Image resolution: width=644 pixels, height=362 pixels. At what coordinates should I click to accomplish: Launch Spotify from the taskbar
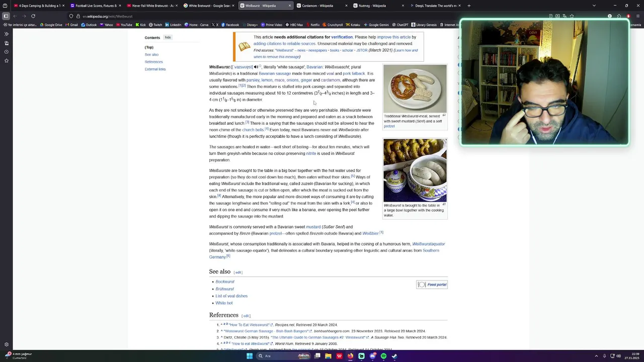[x=383, y=356]
